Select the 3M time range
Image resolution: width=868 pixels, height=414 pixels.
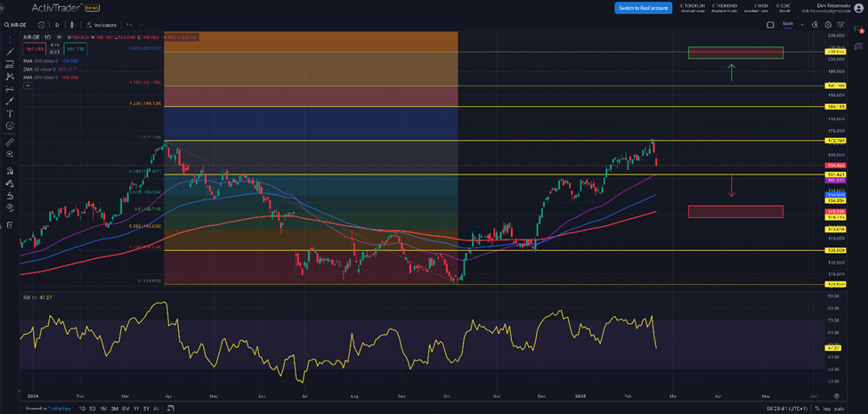point(114,408)
